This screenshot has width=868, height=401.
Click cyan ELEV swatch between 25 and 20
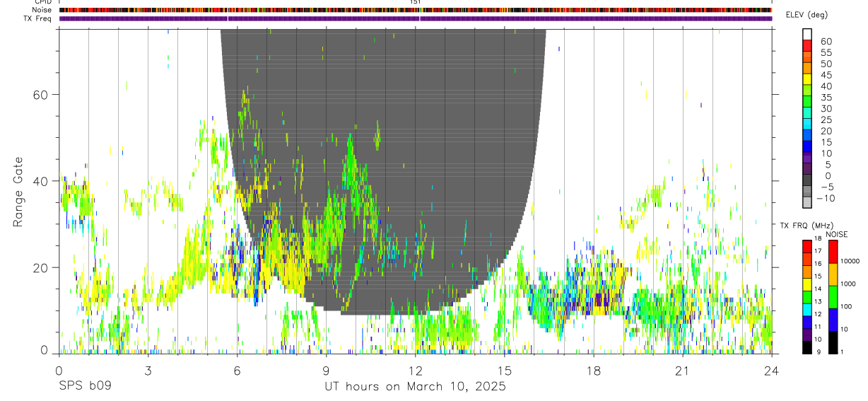807,124
